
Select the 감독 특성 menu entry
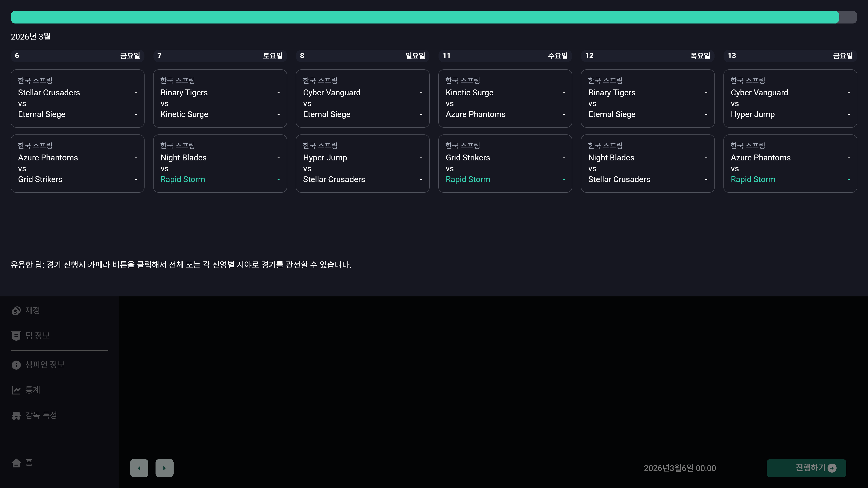click(41, 415)
